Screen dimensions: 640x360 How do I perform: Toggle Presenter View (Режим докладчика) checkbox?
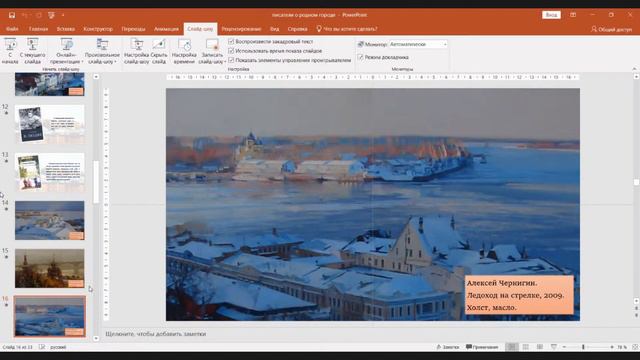click(x=360, y=57)
